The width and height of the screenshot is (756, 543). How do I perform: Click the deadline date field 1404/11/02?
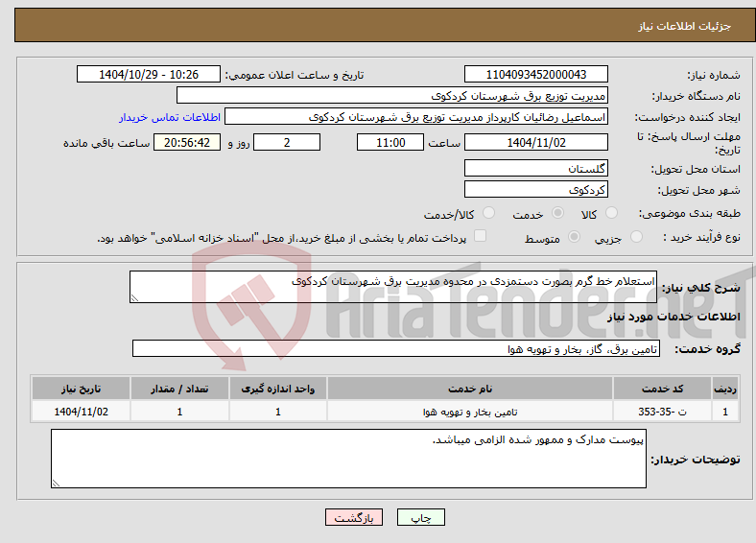pos(535,142)
